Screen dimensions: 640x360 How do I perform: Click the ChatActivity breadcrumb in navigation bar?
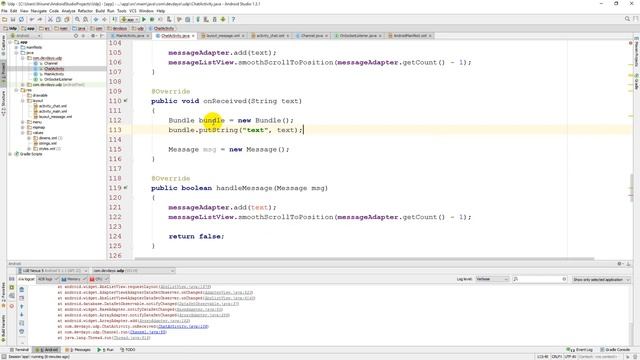pos(162,29)
